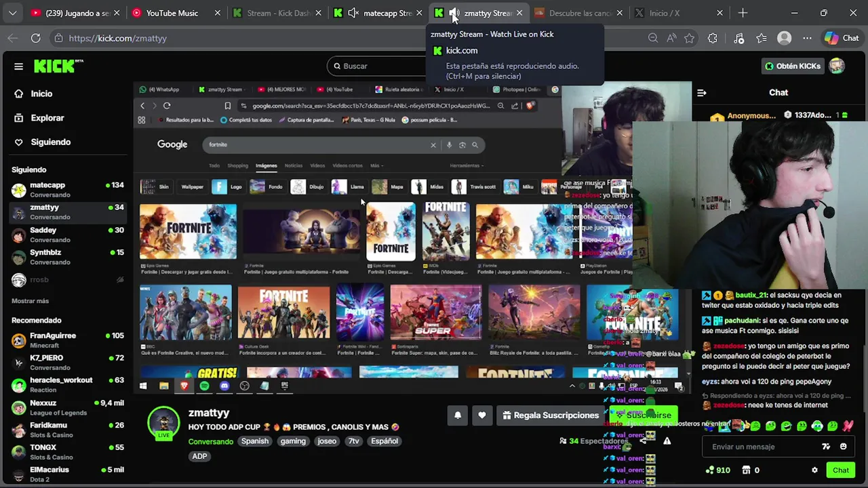Viewport: 868px width, 488px height.
Task: Start read aloud from address bar
Action: pos(671,39)
